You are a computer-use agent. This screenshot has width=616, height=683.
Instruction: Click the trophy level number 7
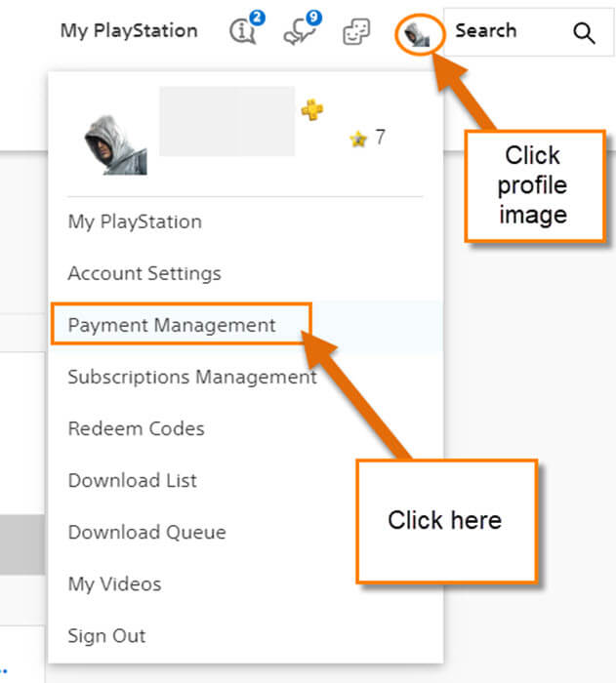coord(380,138)
